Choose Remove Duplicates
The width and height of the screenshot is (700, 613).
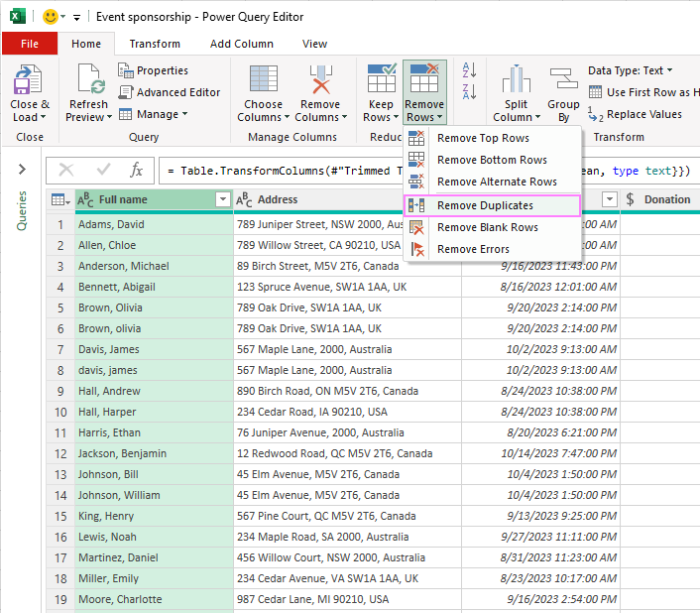[493, 206]
